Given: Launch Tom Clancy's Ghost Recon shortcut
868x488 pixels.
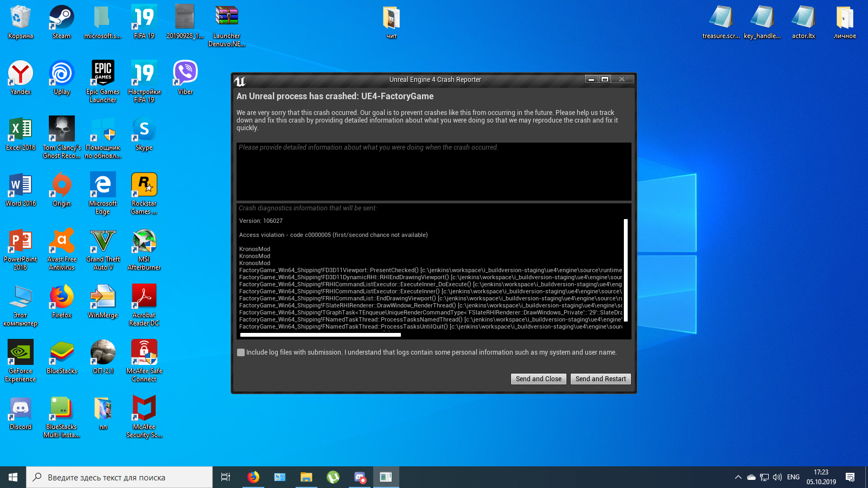Looking at the screenshot, I should pyautogui.click(x=61, y=137).
